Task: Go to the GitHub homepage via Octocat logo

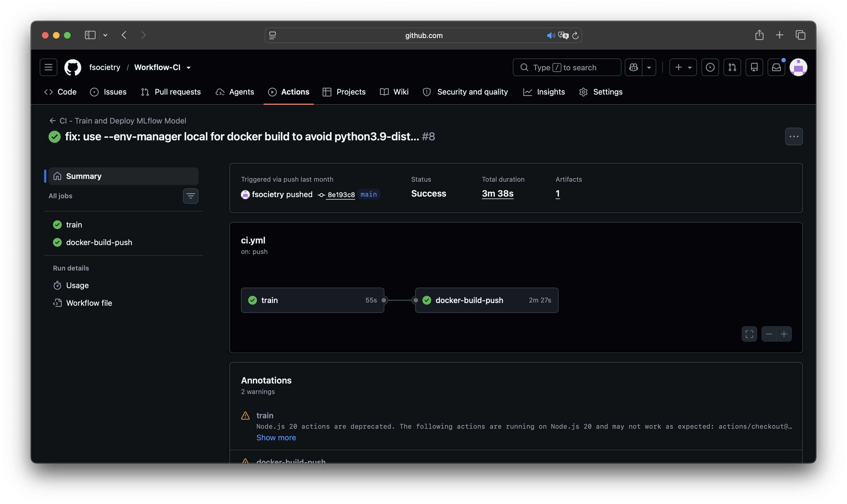Action: click(x=73, y=67)
